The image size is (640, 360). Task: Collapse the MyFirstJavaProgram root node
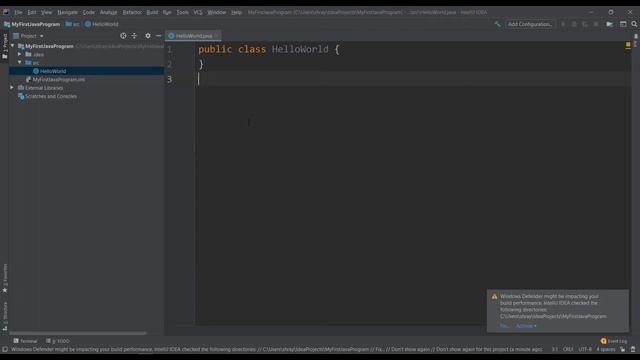[x=13, y=46]
